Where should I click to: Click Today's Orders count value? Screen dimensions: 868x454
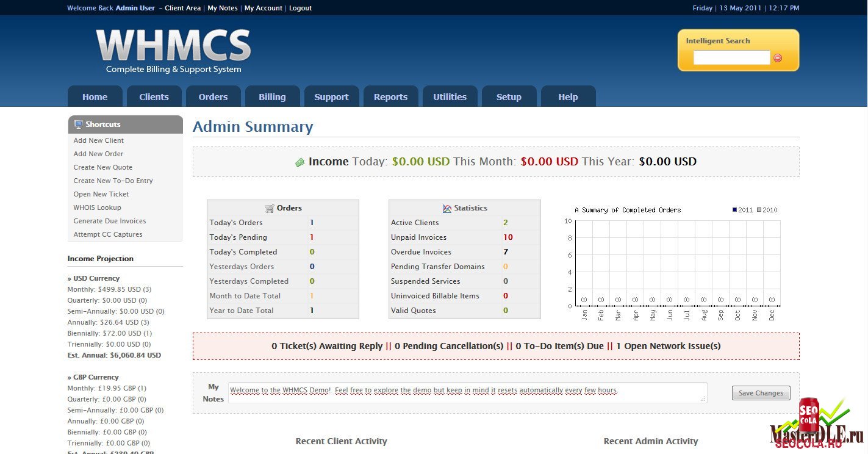tap(312, 223)
